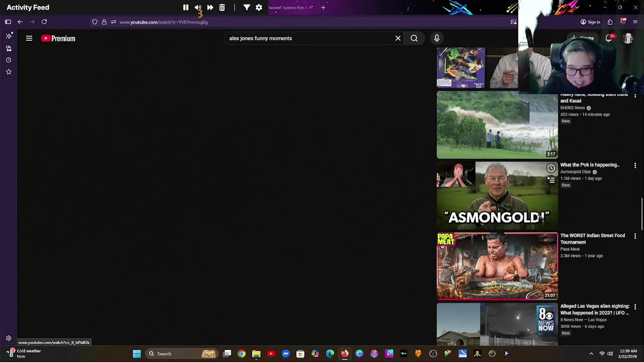
Task: Open a new browser tab
Action: [323, 8]
